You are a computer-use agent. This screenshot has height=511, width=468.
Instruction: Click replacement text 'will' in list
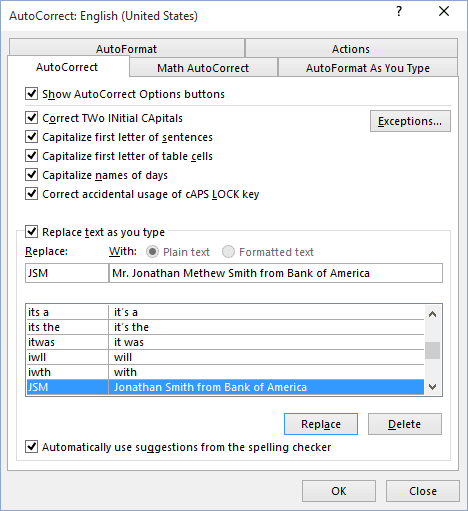123,357
